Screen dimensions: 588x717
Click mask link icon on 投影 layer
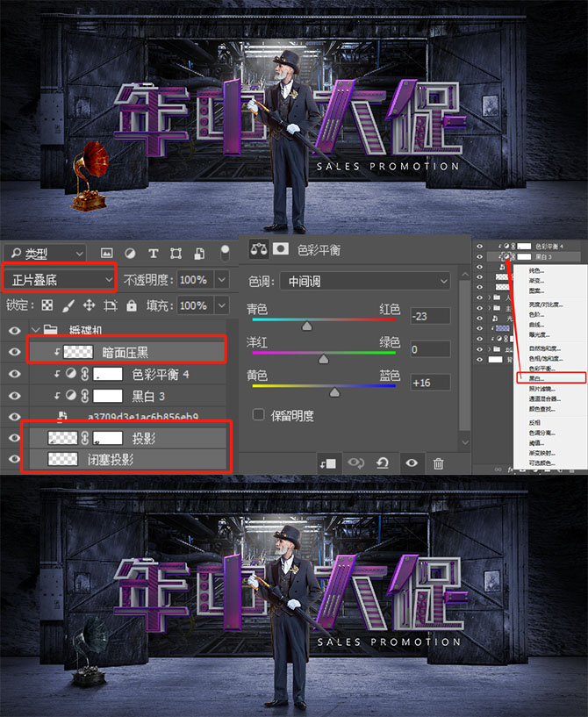tap(85, 438)
